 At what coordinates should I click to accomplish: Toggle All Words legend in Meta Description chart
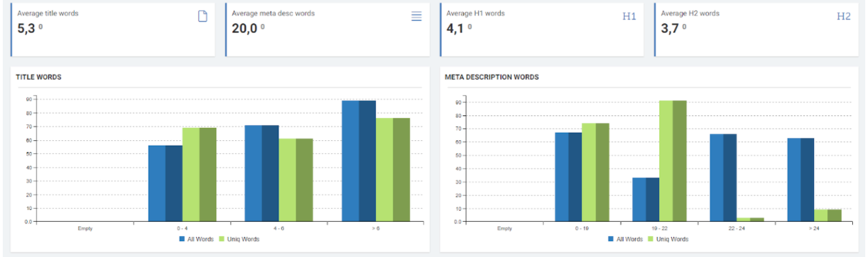pos(625,239)
